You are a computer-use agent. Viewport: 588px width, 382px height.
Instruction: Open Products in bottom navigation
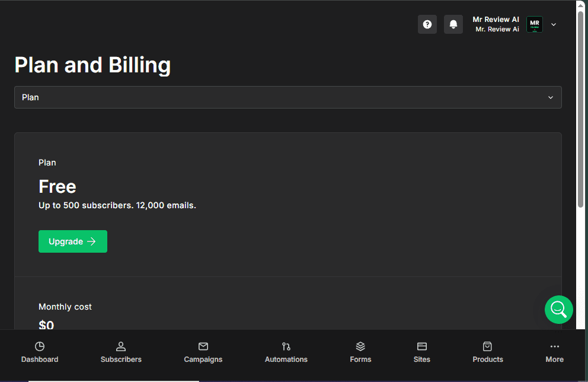pos(487,352)
